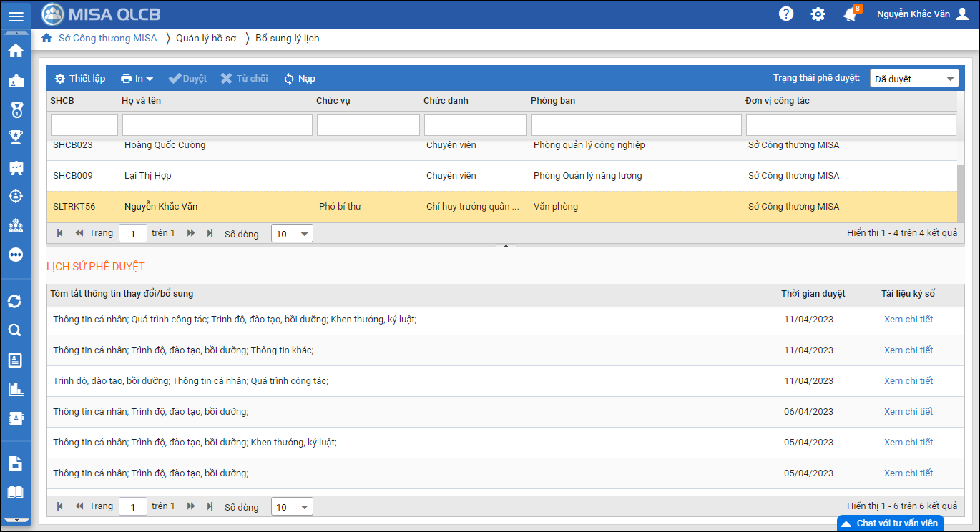This screenshot has height=532, width=980.
Task: Open the bar chart reports sidebar icon
Action: (x=15, y=389)
